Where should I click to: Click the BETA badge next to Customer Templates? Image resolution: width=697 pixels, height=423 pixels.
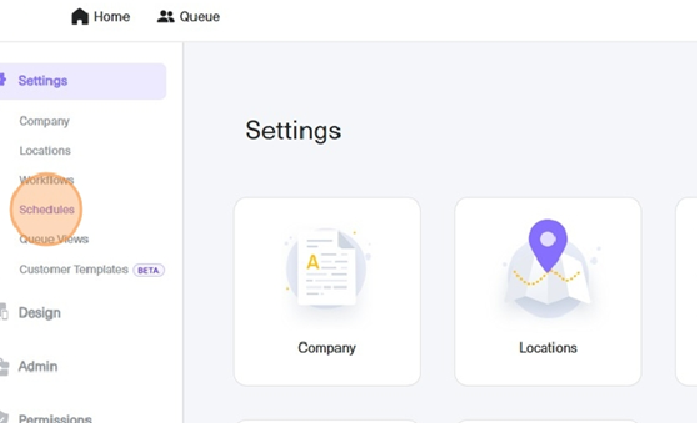pos(149,270)
